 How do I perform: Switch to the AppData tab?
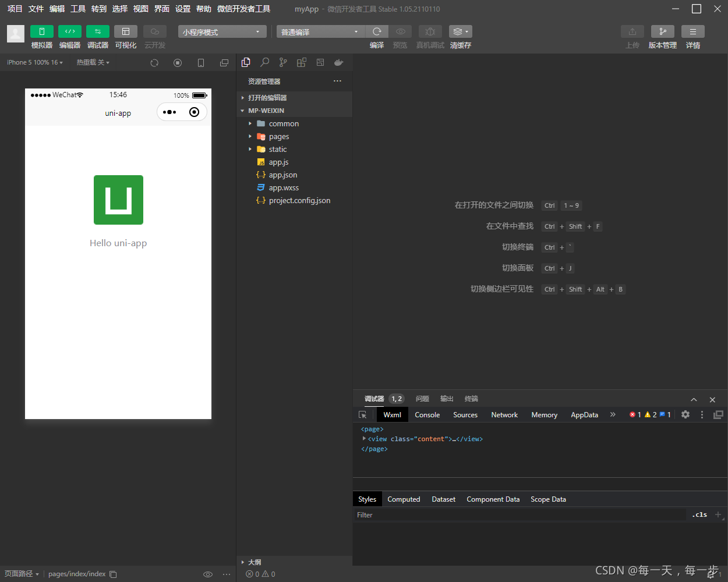coord(584,415)
